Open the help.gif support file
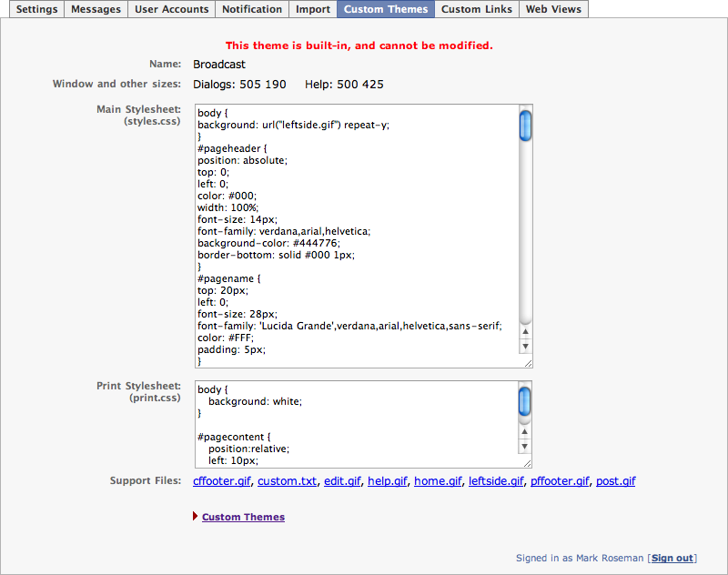 tap(388, 481)
